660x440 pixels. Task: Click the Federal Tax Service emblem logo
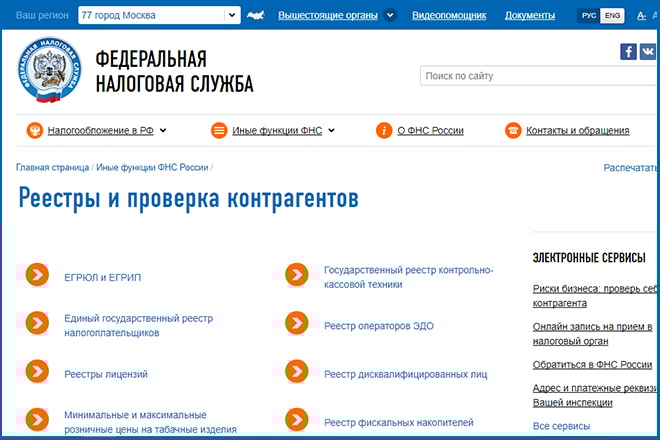pos(49,70)
